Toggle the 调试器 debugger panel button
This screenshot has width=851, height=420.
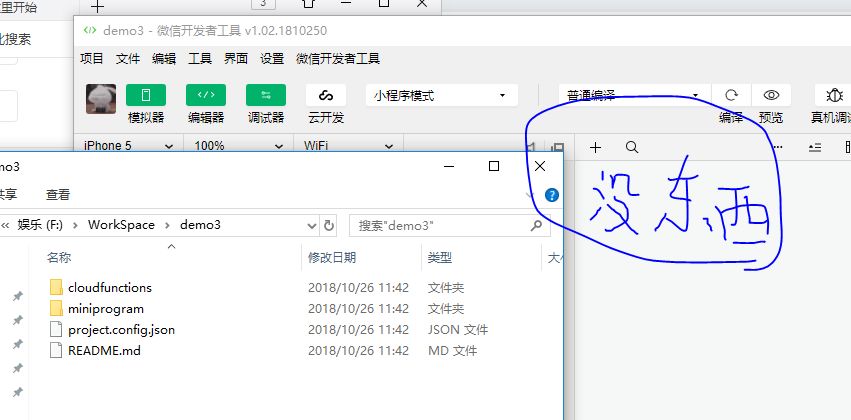pyautogui.click(x=266, y=96)
